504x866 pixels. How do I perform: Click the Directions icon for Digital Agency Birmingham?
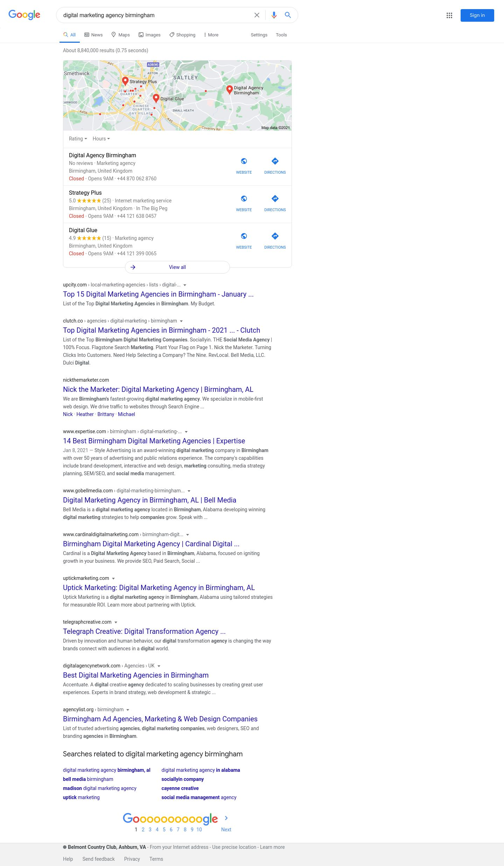point(275,161)
